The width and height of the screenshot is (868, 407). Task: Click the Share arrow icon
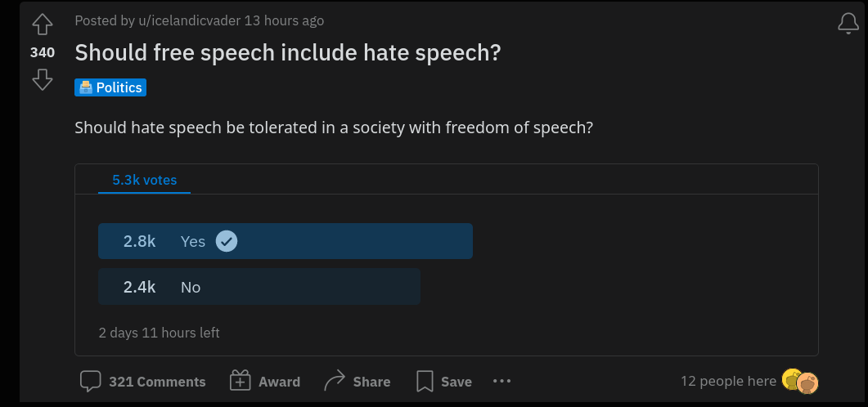[x=335, y=381]
